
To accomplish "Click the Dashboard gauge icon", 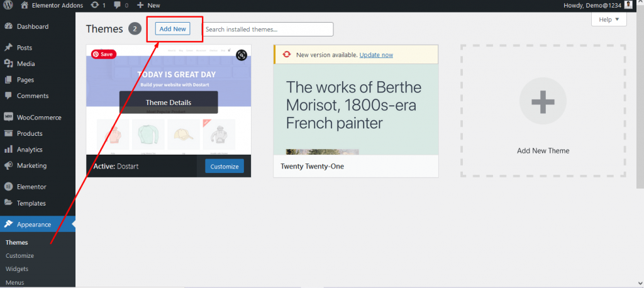I will 8,26.
